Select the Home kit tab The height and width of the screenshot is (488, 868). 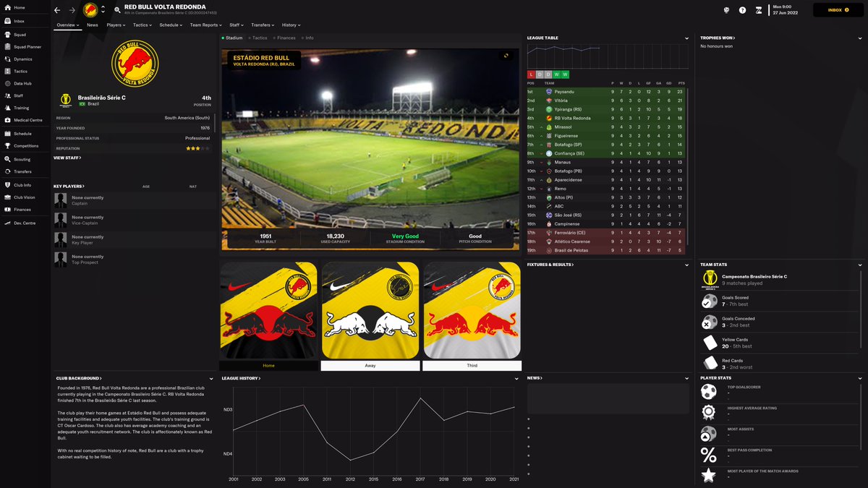tap(269, 366)
